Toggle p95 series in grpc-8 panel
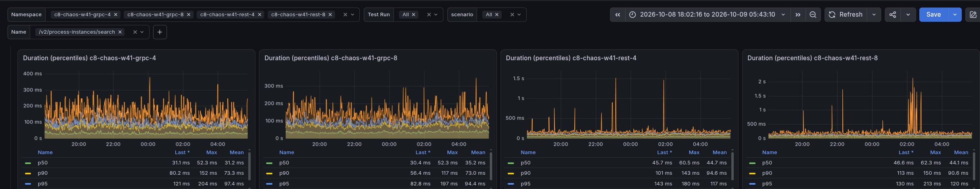This screenshot has width=980, height=189. (284, 184)
